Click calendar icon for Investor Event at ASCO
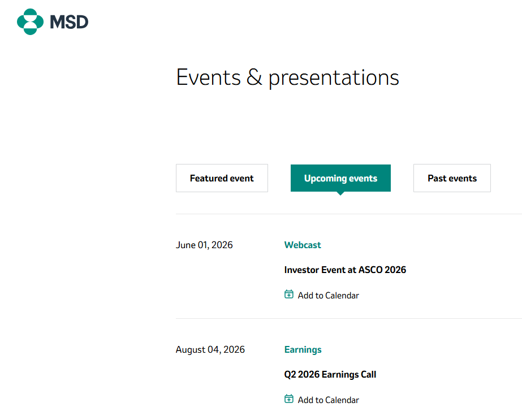The image size is (522, 420). (289, 294)
